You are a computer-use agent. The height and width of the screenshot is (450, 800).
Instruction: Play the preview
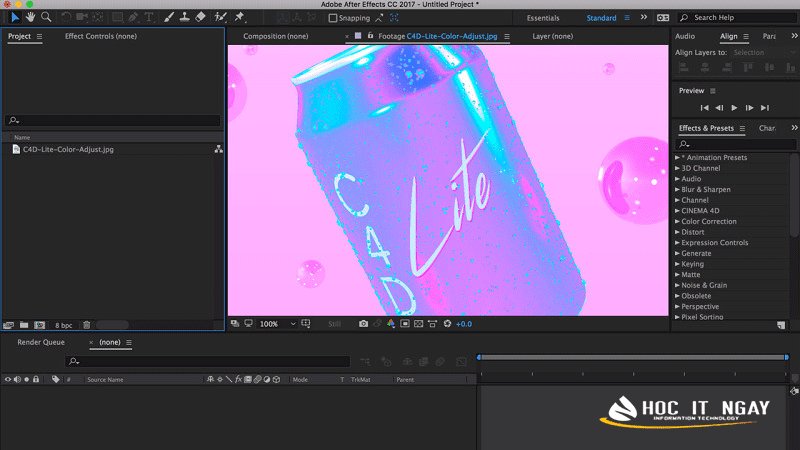[734, 108]
